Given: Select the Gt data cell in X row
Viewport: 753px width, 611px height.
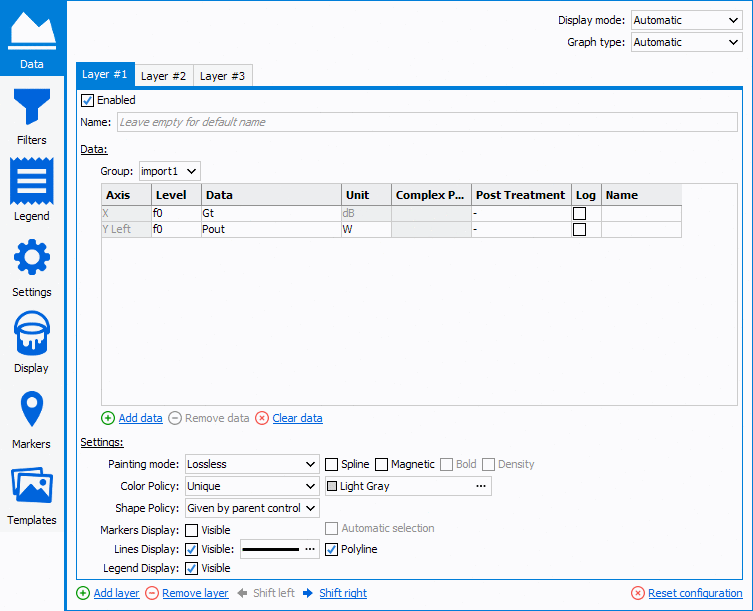Looking at the screenshot, I should coord(271,213).
